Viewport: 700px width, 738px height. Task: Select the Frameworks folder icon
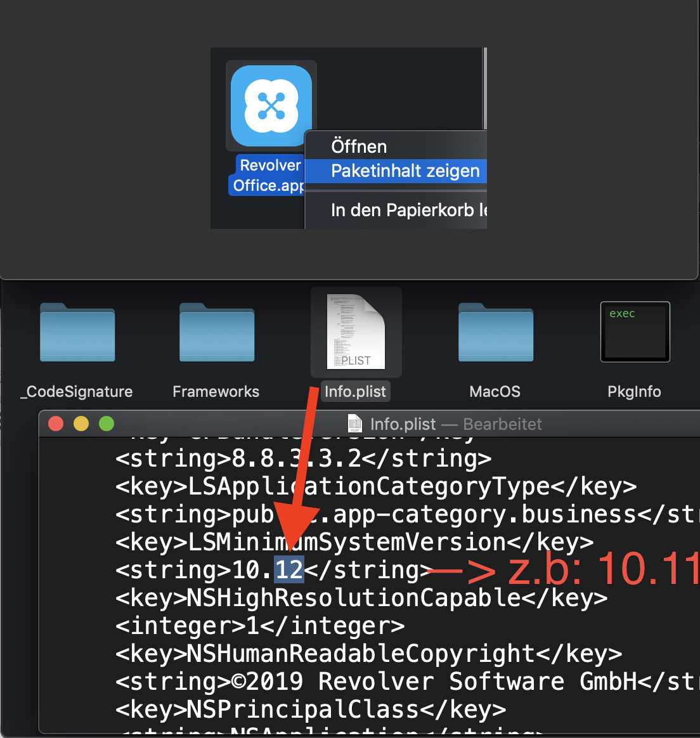coord(216,332)
